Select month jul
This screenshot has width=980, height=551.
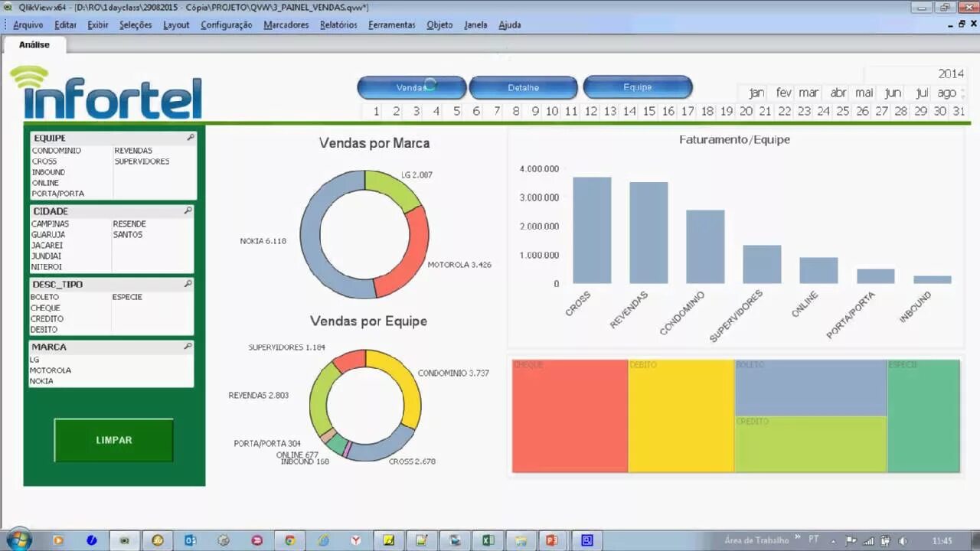click(922, 93)
